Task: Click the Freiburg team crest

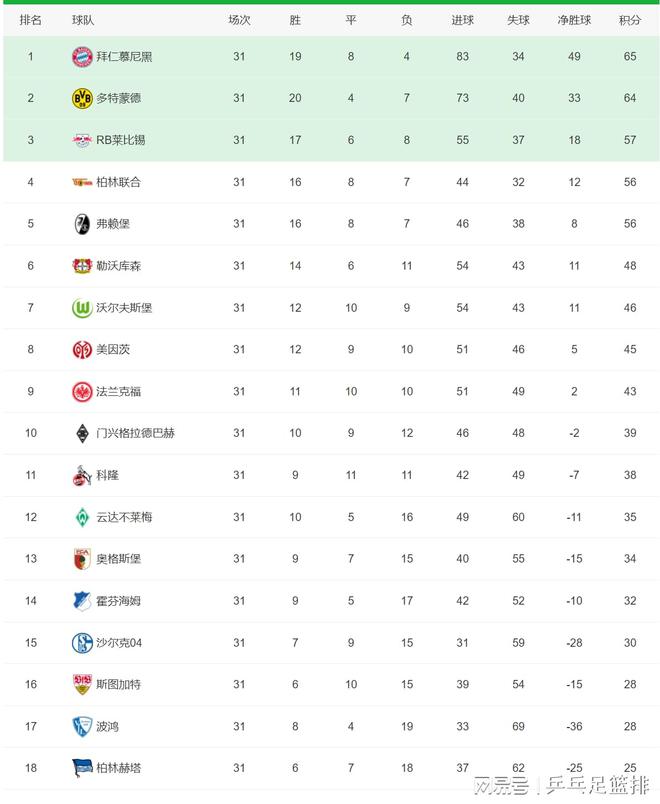Action: (82, 224)
